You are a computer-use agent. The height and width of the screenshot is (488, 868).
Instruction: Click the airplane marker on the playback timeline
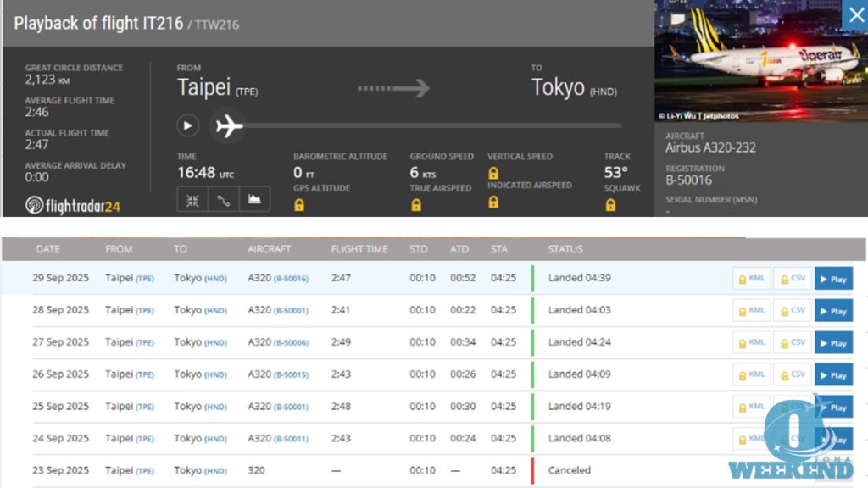(x=228, y=126)
